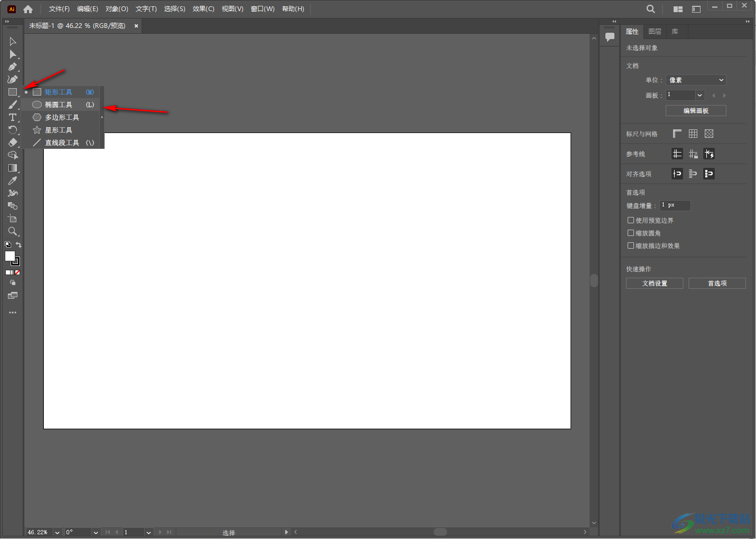Screen dimensions: 756x539
Task: Select the Zoom tool
Action: tap(13, 231)
